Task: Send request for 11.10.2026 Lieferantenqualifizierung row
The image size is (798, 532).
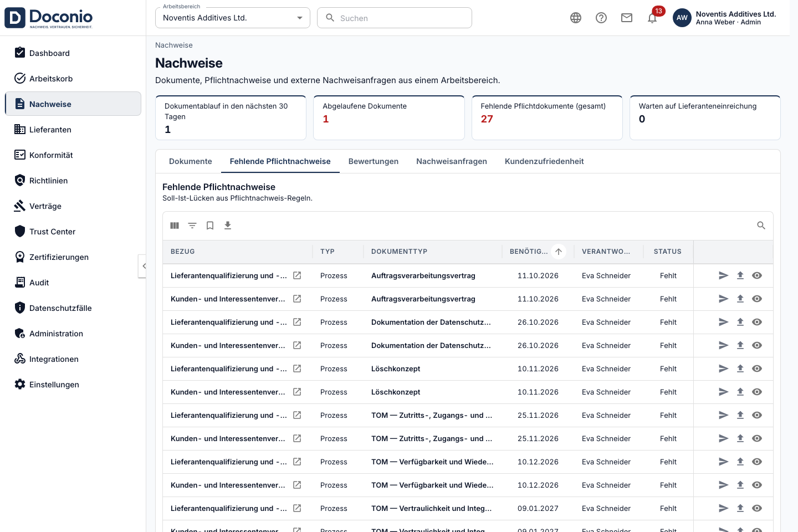Action: pyautogui.click(x=723, y=275)
